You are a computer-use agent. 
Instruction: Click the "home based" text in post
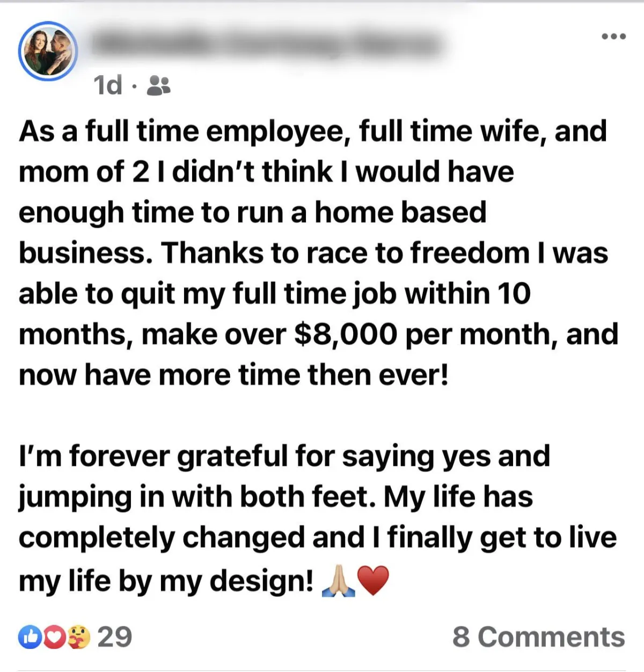400,212
